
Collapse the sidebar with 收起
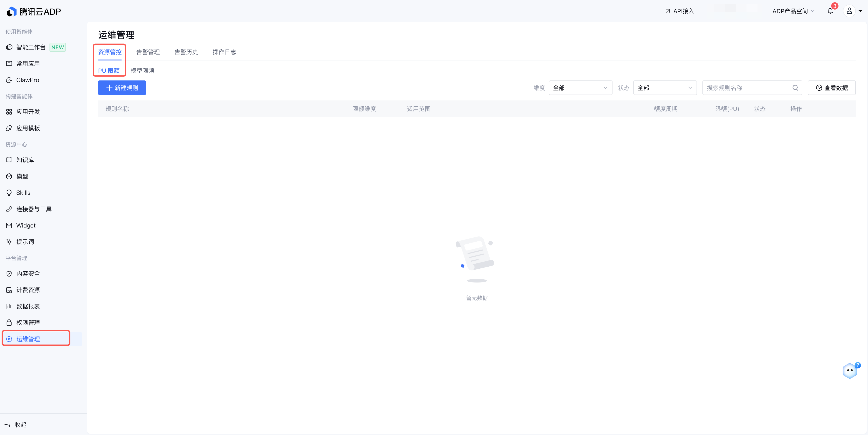(15, 425)
